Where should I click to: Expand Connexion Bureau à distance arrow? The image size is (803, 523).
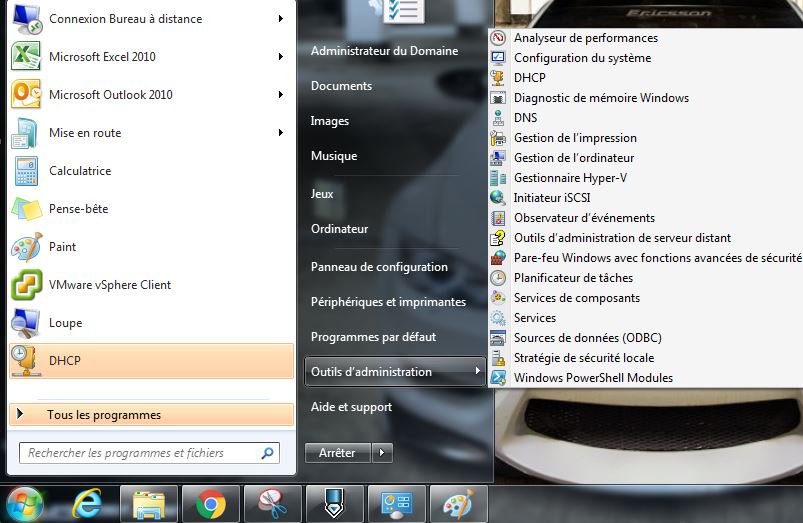point(281,19)
